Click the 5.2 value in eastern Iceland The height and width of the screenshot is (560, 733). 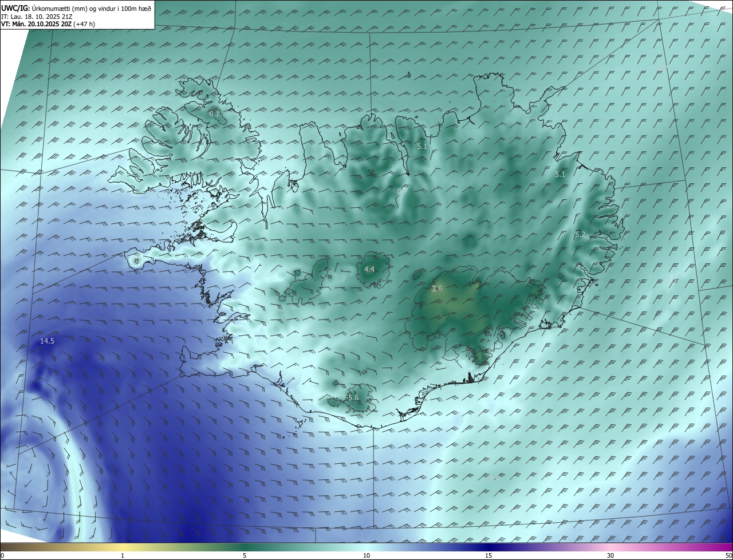pyautogui.click(x=580, y=234)
